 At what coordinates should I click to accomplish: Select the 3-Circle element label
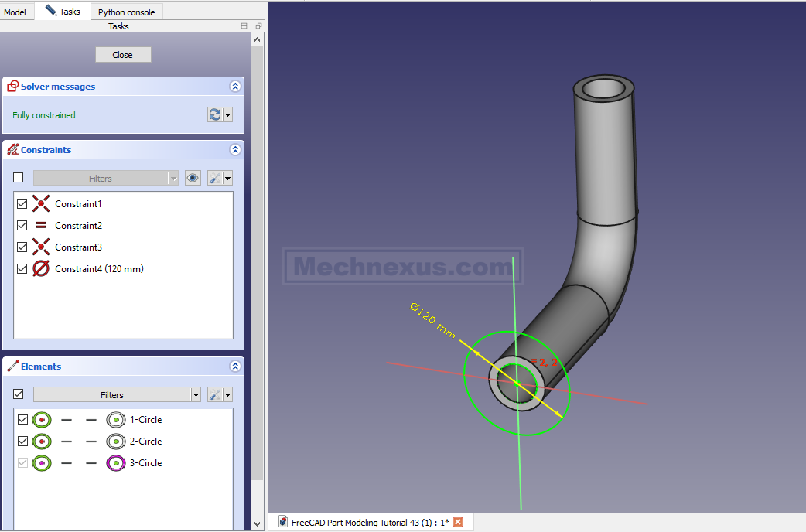pyautogui.click(x=146, y=463)
